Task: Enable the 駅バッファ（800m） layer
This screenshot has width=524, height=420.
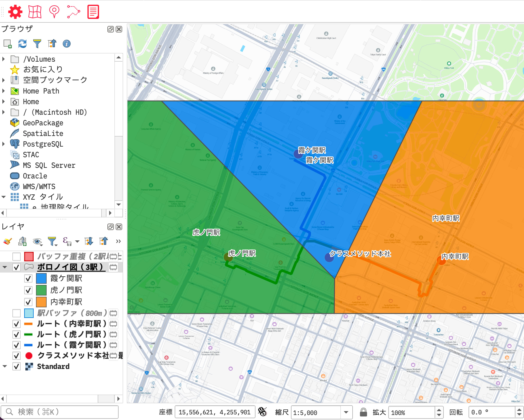Action: click(16, 313)
